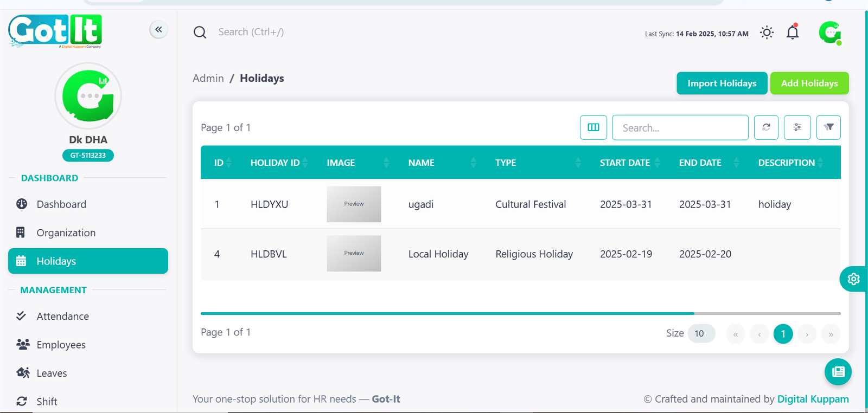
Task: Open the ugadi holiday preview image
Action: [354, 204]
